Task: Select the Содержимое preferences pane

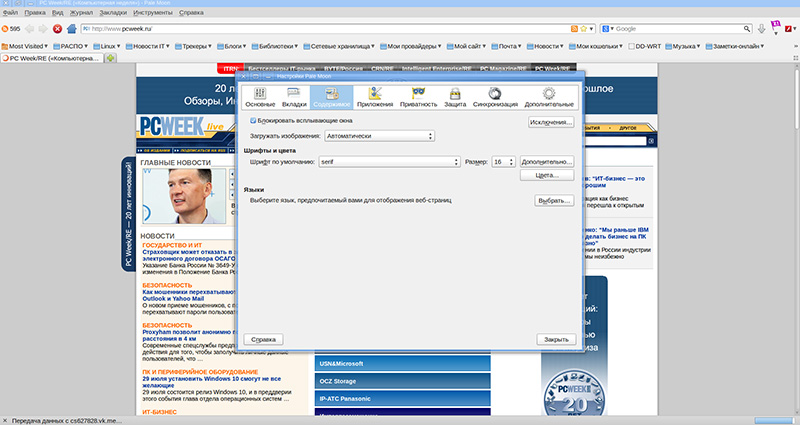Action: coord(332,97)
